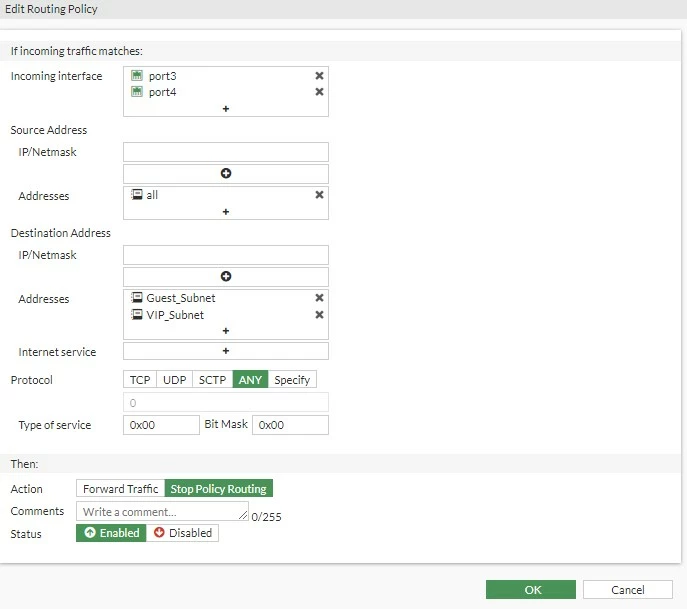Remove port4 from incoming interface
Screen dimensions: 687x609
(x=319, y=92)
